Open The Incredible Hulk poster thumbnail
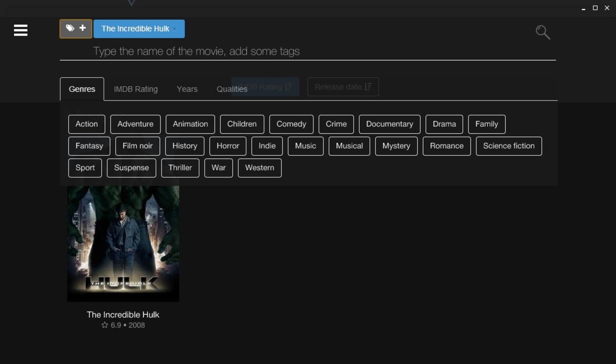616x364 pixels. (123, 243)
